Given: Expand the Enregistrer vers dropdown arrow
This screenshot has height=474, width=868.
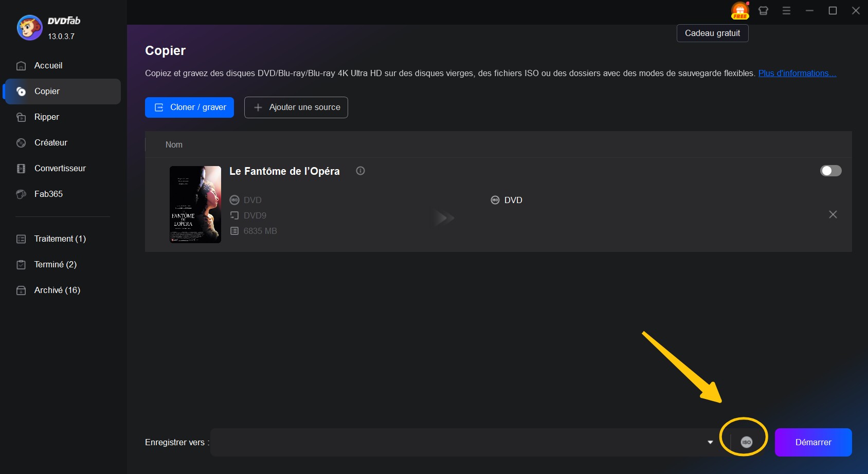Looking at the screenshot, I should [710, 442].
